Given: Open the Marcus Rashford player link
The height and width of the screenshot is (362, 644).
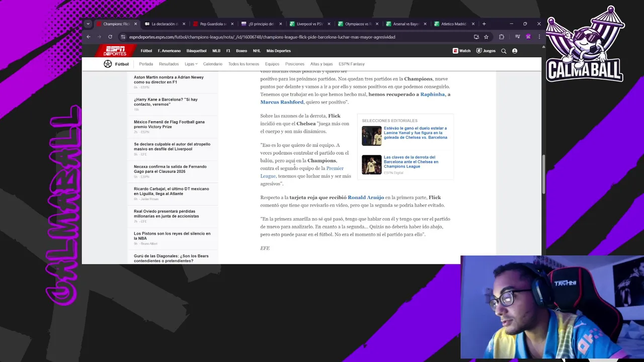Looking at the screenshot, I should [282, 102].
